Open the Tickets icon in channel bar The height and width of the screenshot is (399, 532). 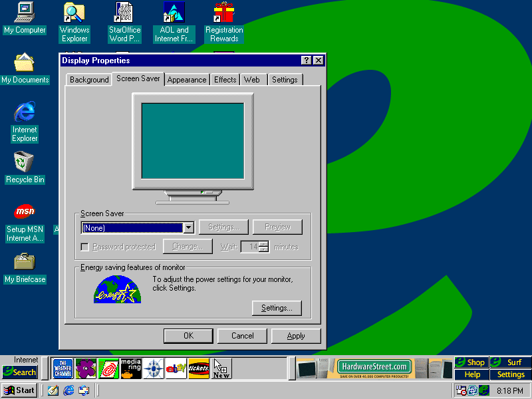[199, 368]
